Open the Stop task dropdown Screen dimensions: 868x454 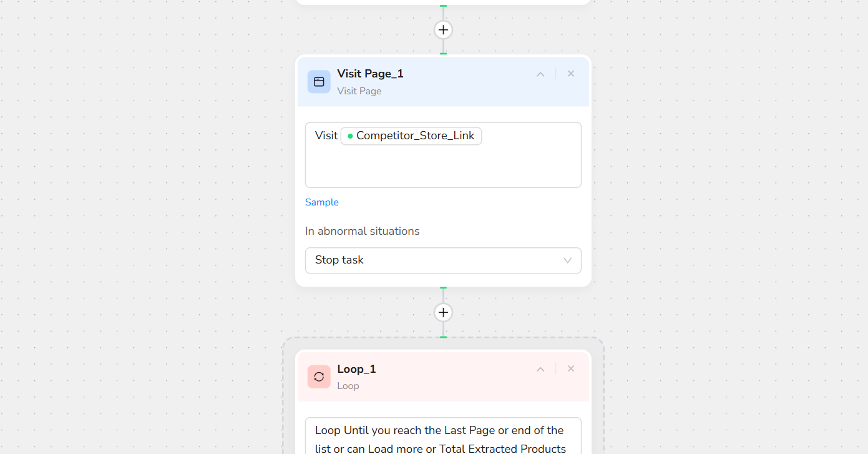point(443,260)
